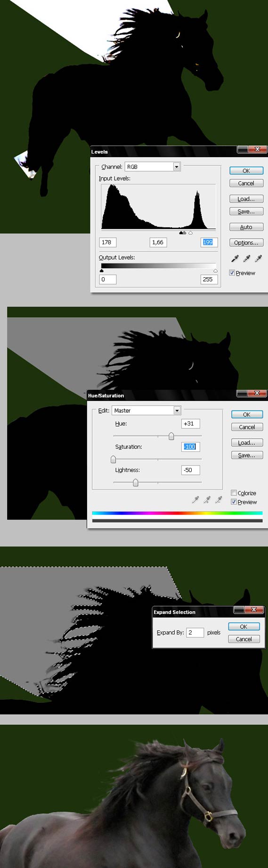Click the input levels white triangle handle
The width and height of the screenshot is (268, 868).
(190, 233)
